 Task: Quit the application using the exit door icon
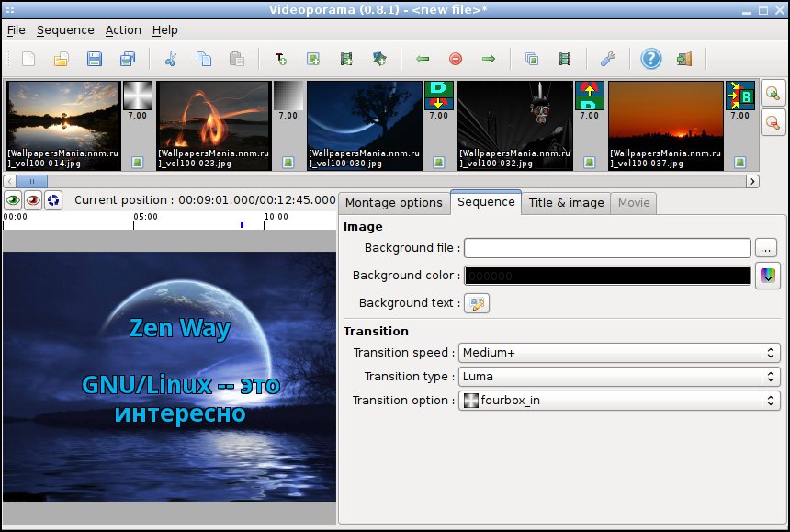684,59
